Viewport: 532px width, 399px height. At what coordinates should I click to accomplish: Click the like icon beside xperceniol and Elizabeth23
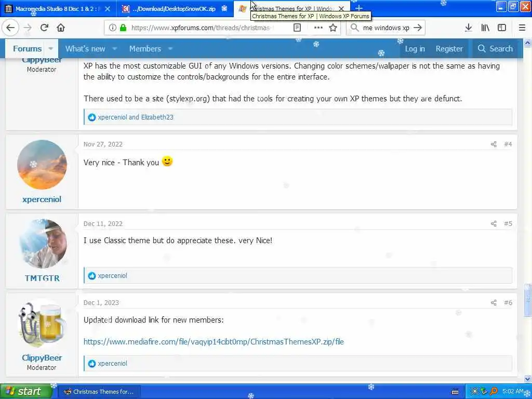coord(92,117)
